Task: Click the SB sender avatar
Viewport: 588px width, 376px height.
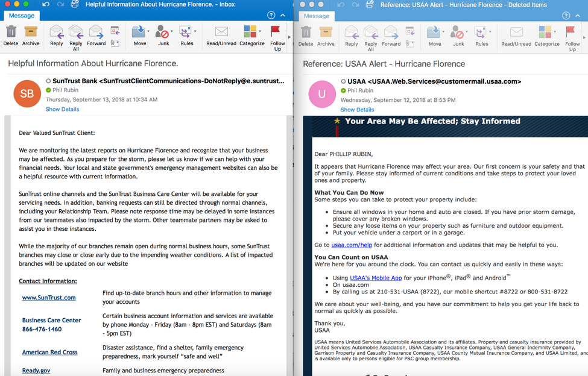Action: click(x=27, y=93)
